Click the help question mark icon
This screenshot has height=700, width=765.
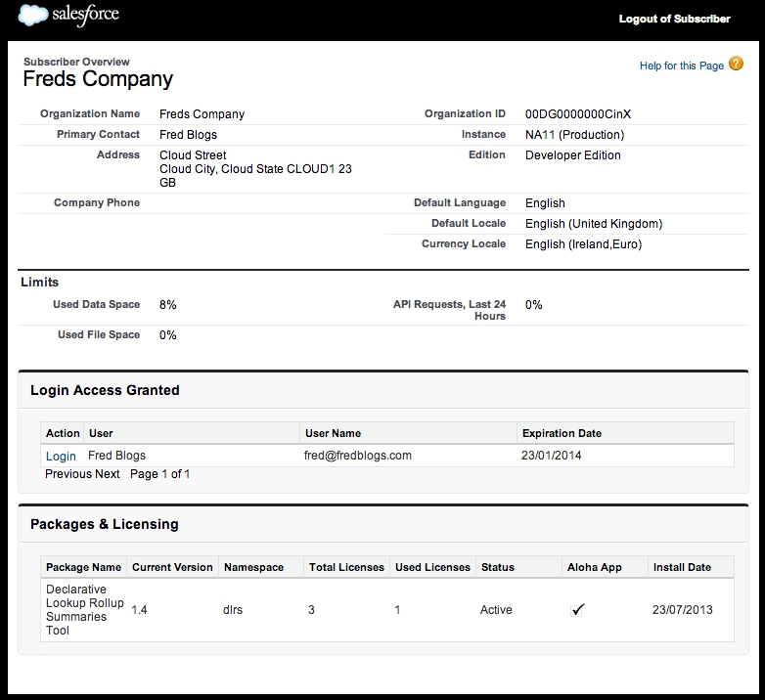[736, 64]
